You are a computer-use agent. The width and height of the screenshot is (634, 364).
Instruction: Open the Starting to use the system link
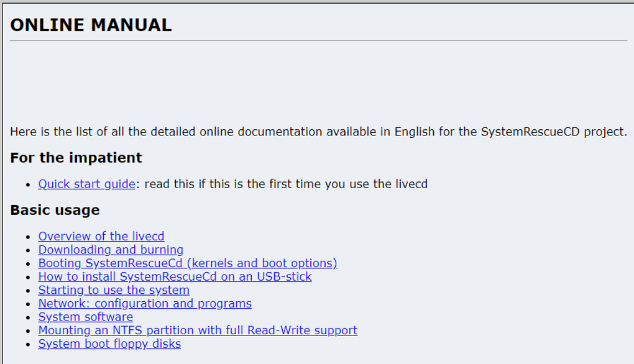tap(114, 290)
